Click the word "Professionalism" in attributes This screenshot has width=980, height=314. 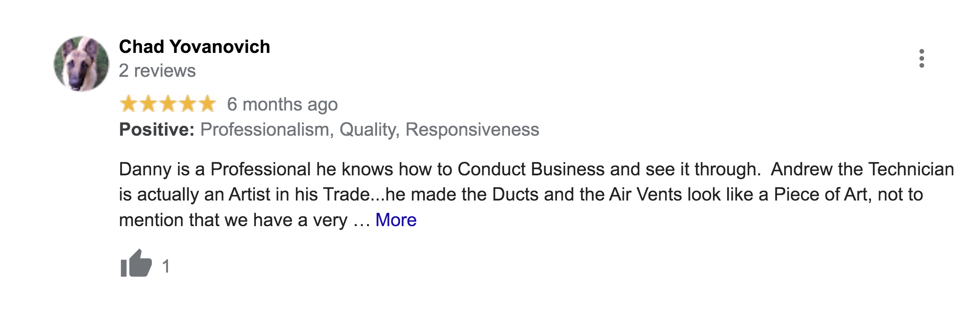[264, 130]
